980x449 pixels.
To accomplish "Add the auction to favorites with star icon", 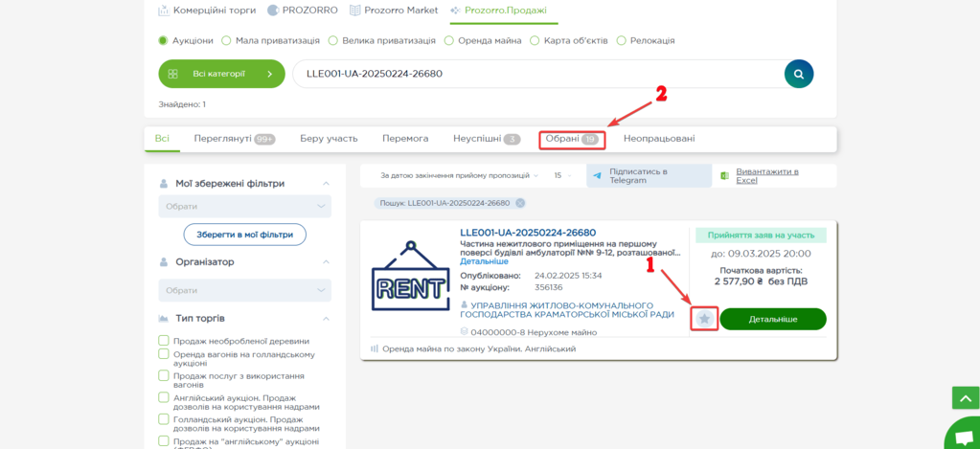I will [x=704, y=319].
